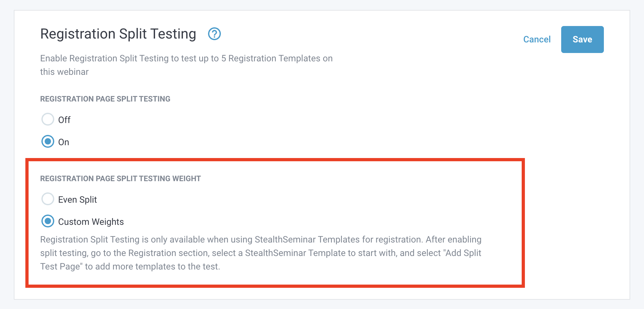This screenshot has height=309, width=644.
Task: Click the "REGISTRATION PAGE SPLIT TESTING" section heading
Action: pyautogui.click(x=105, y=99)
